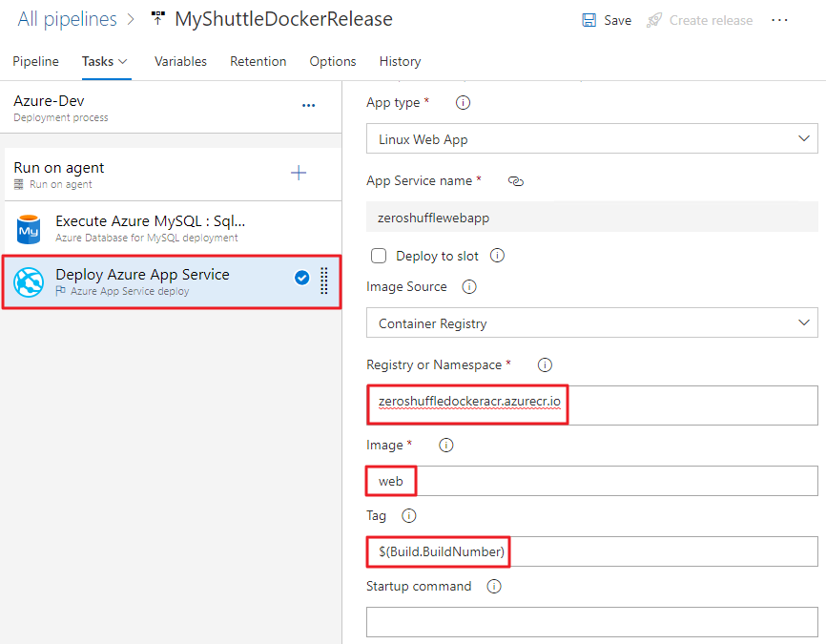Click the Save button label
The width and height of the screenshot is (826, 644).
pyautogui.click(x=618, y=21)
